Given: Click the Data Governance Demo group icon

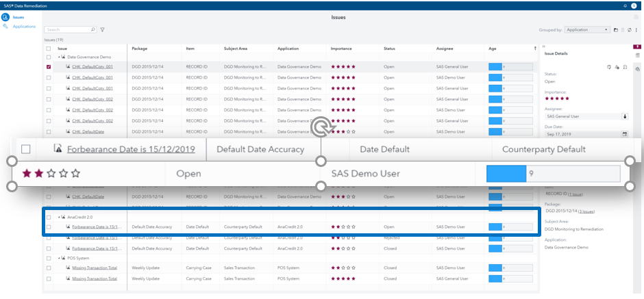Looking at the screenshot, I should [63, 57].
